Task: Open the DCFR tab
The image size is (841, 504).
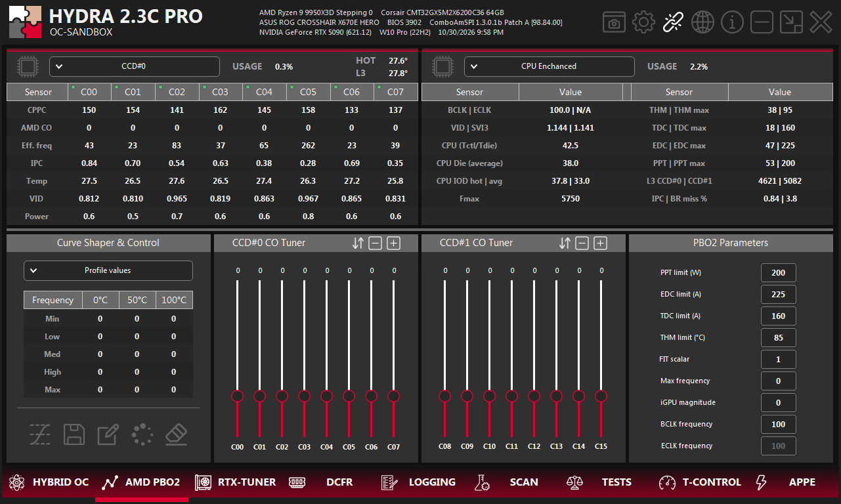Action: (320, 482)
